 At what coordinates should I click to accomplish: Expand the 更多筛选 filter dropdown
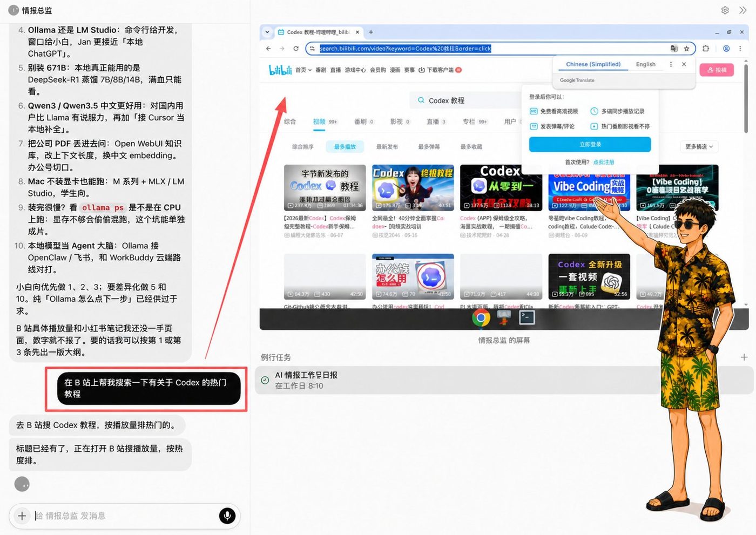(699, 147)
